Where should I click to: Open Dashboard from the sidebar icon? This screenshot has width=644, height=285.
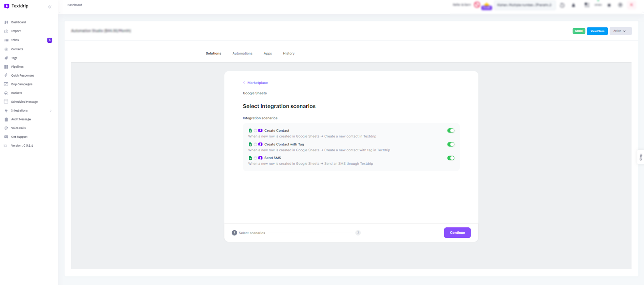tap(6, 22)
